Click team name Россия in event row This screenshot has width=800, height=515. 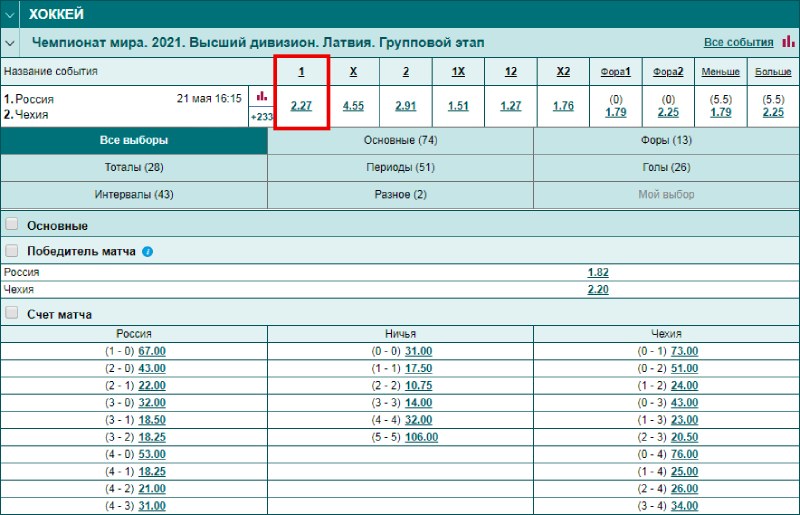click(34, 99)
